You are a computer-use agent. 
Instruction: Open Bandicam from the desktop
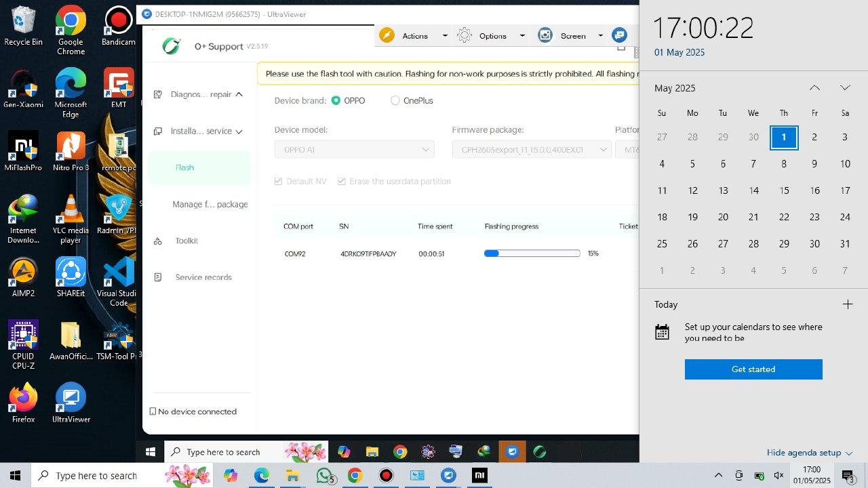pyautogui.click(x=119, y=26)
